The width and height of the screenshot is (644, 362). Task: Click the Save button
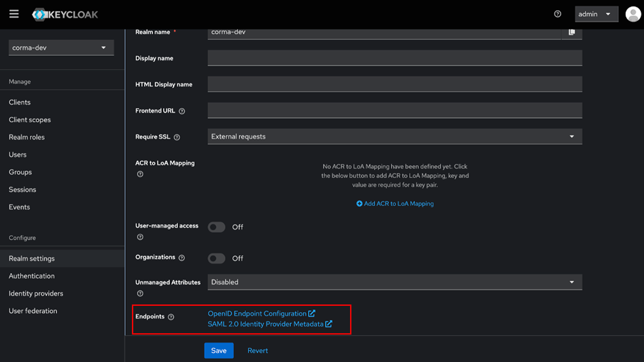pos(219,351)
